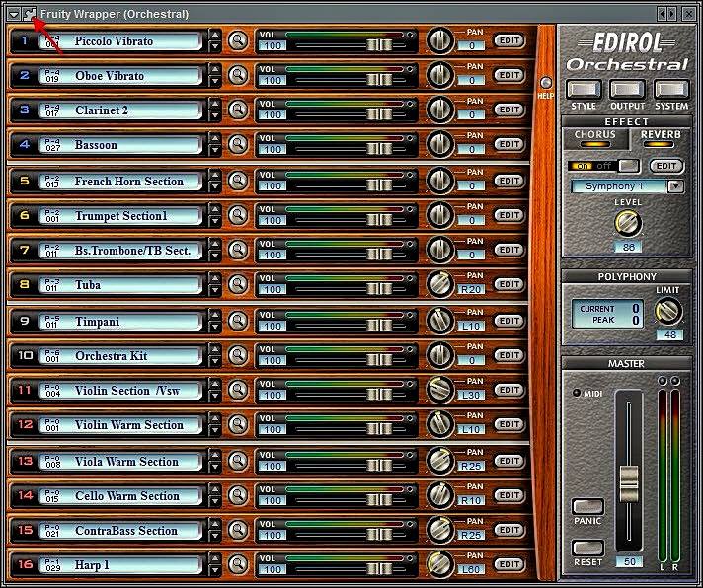Open instrument browser for Bs.Trombone/TB Sect.
The height and width of the screenshot is (588, 703).
tap(238, 250)
